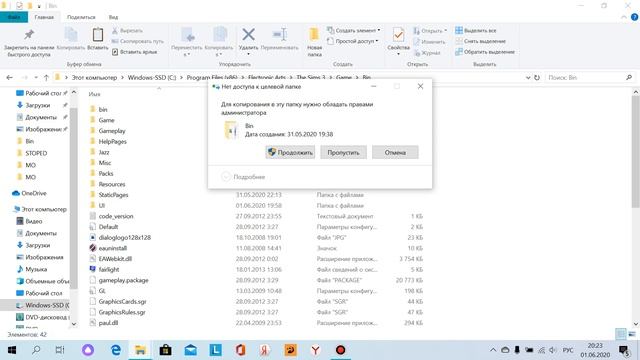Click Обратить выделение in ribbon
Image resolution: width=640 pixels, height=360 pixels.
tap(485, 52)
